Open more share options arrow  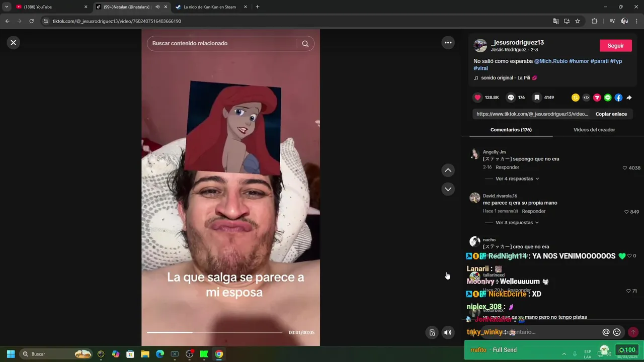pos(629,98)
